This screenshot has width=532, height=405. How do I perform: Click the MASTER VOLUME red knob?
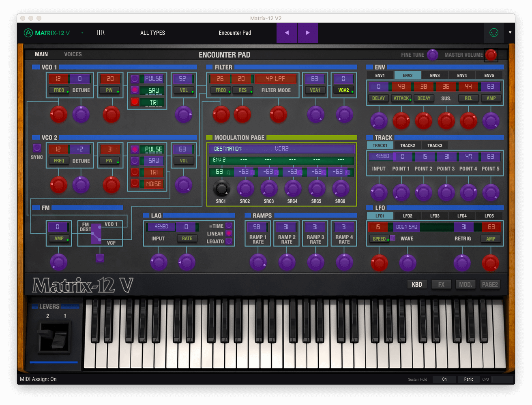[491, 55]
